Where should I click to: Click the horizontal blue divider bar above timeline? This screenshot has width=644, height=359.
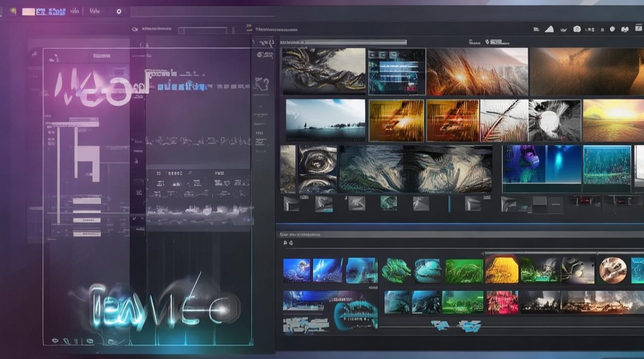coord(460,224)
